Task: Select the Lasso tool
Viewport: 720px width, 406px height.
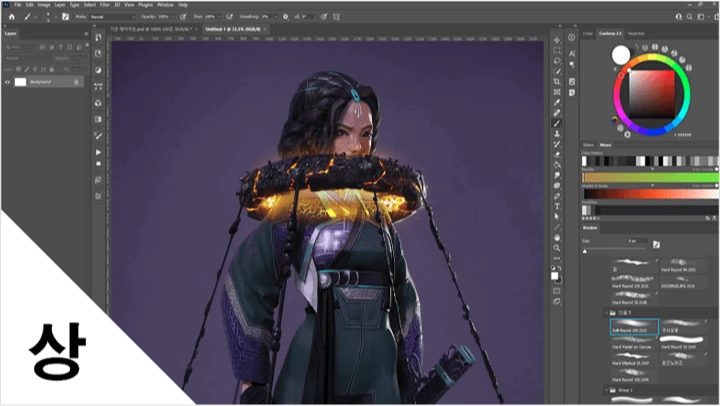Action: click(x=557, y=61)
